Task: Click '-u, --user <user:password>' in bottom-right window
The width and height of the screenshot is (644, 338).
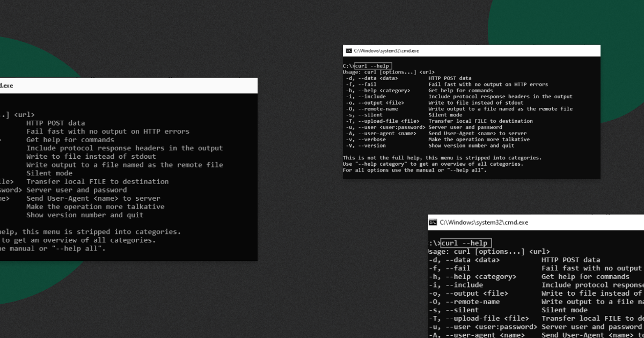Action: click(x=483, y=326)
